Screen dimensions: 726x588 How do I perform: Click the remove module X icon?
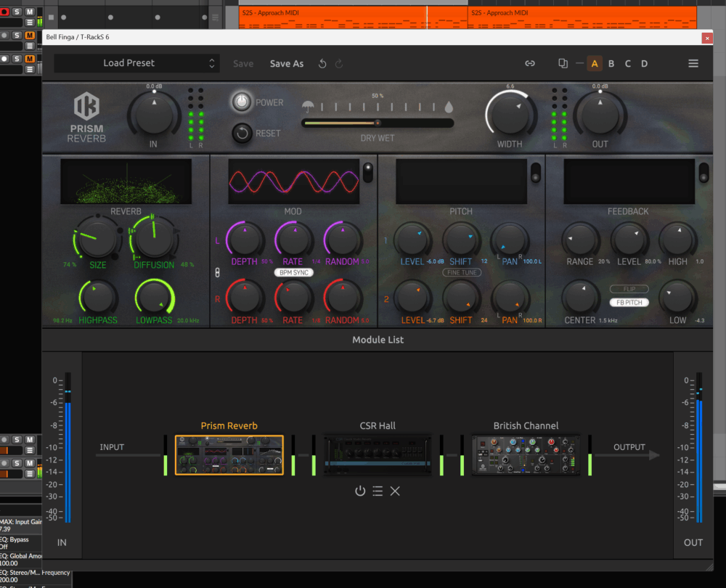point(395,491)
